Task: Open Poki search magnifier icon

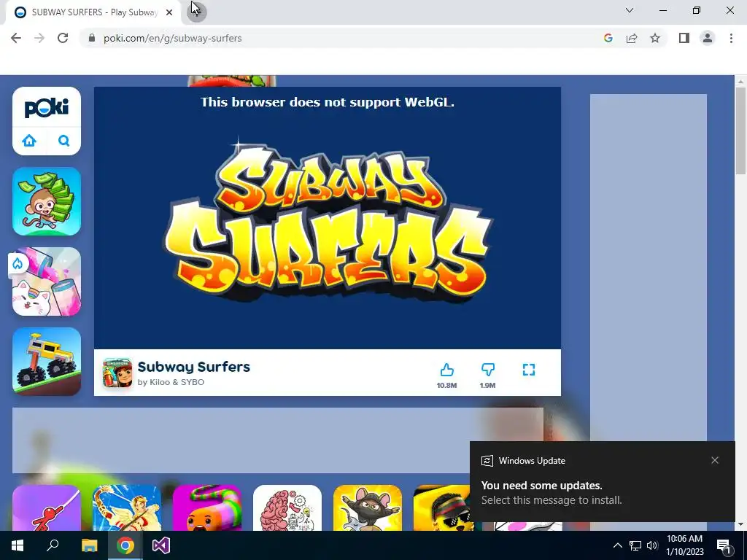Action: coord(64,141)
